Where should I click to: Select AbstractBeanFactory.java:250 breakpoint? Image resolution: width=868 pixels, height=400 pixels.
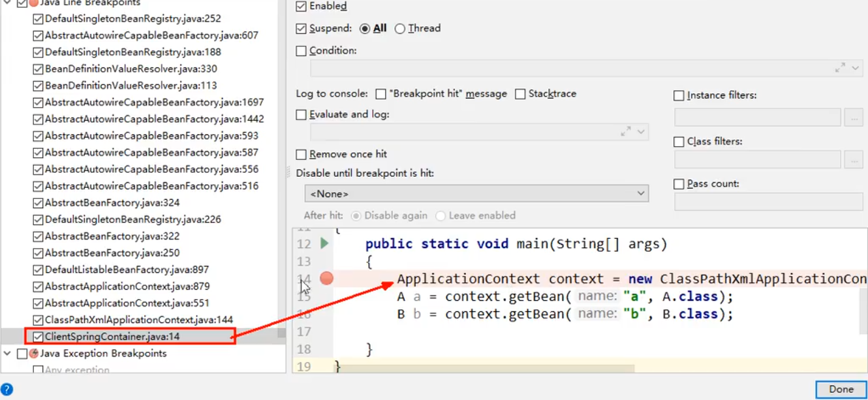point(112,253)
